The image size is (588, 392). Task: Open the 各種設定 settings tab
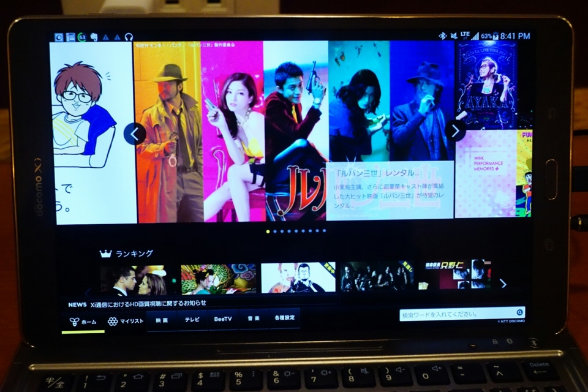point(284,318)
